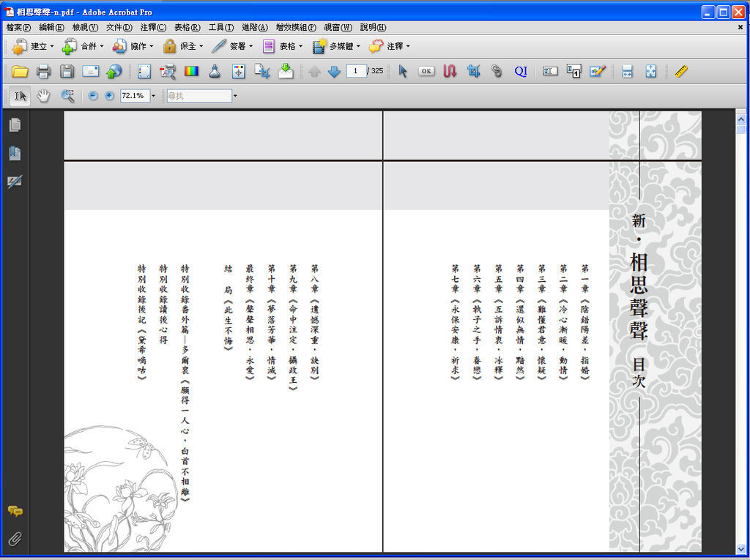Screen dimensions: 750x560
Task: Go to previous page with up arrow
Action: click(314, 72)
